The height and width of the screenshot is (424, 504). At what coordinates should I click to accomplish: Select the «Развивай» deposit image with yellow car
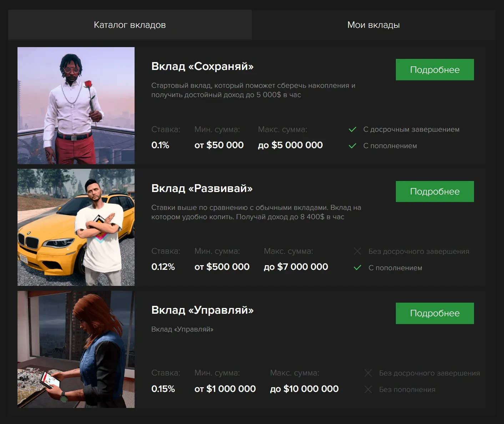coord(76,227)
